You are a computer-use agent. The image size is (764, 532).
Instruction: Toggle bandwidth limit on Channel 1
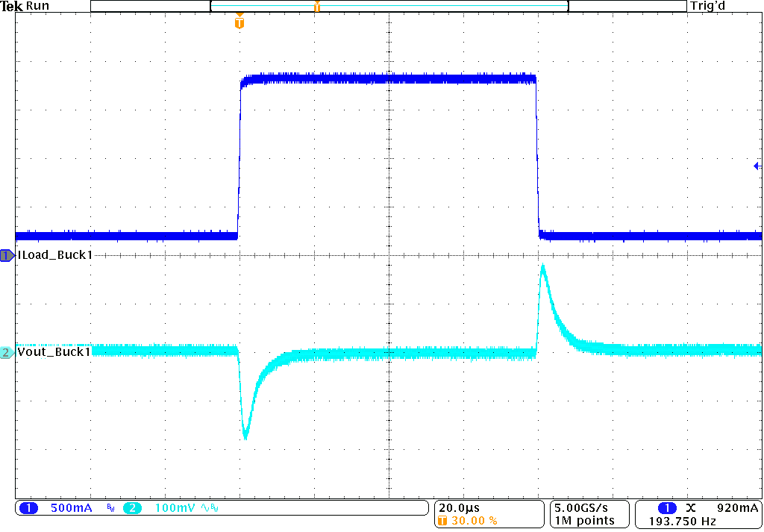[x=109, y=507]
